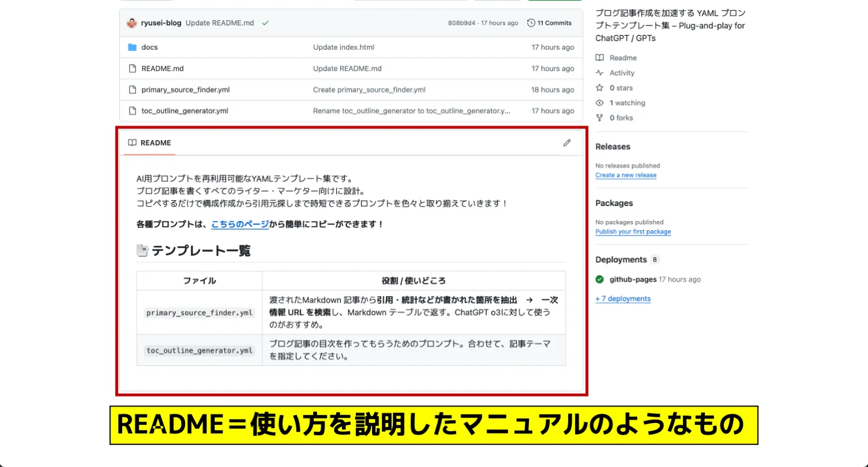This screenshot has height=467, width=868.
Task: Click the docs folder icon
Action: pos(132,47)
